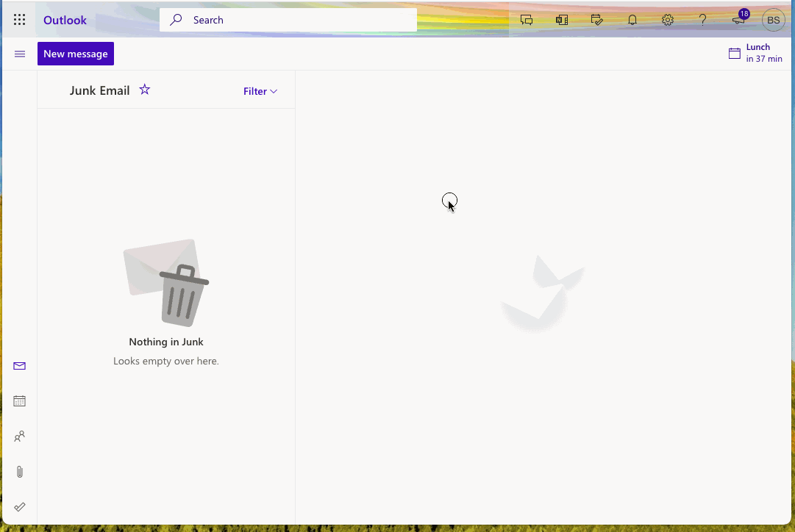Open the app launcher waffle grid
This screenshot has height=532, width=795.
[x=19, y=20]
